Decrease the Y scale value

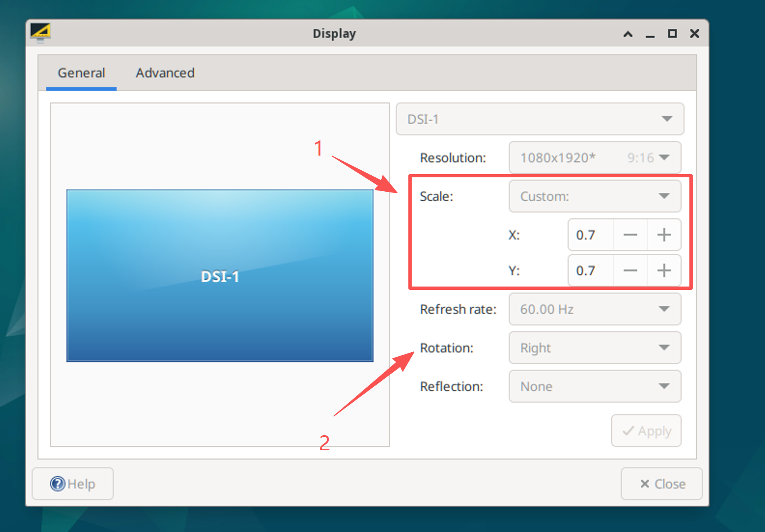click(630, 271)
